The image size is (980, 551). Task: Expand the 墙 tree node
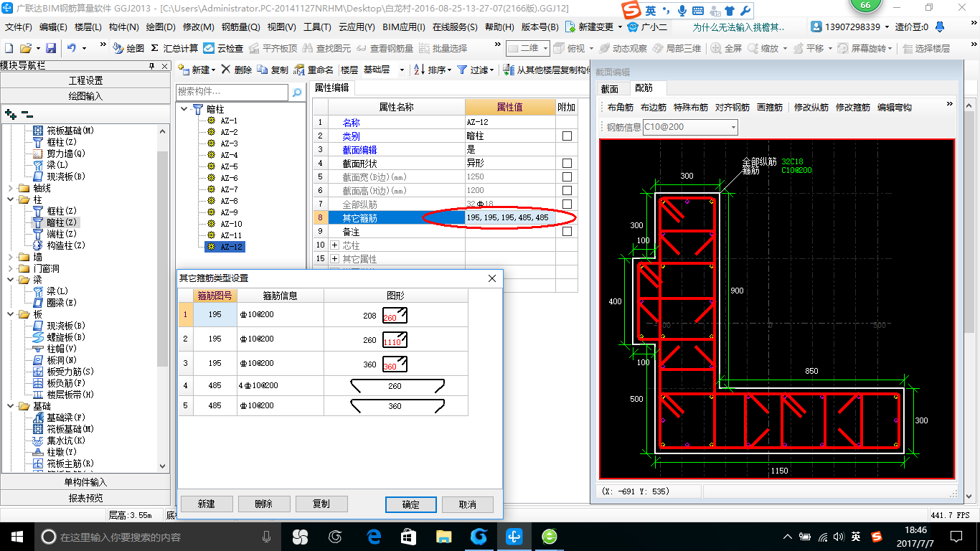[x=10, y=258]
